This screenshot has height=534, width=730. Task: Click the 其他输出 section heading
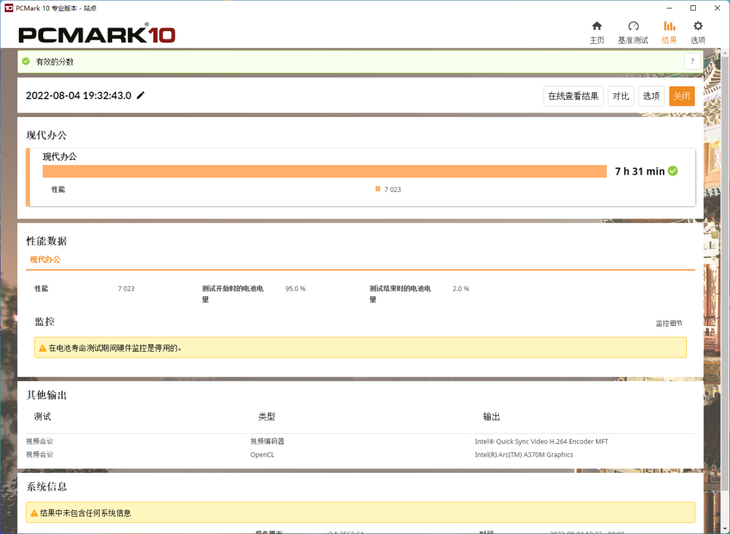(47, 395)
